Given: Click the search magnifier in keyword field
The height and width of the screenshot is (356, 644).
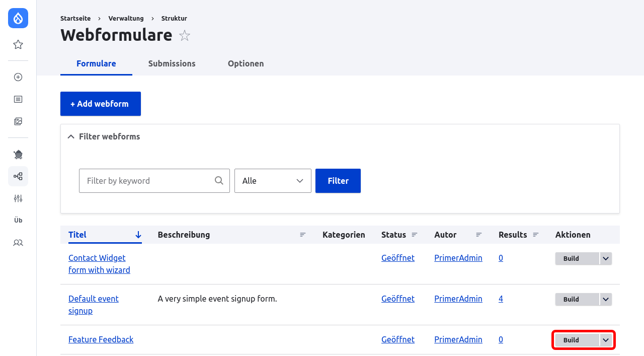Looking at the screenshot, I should [219, 180].
